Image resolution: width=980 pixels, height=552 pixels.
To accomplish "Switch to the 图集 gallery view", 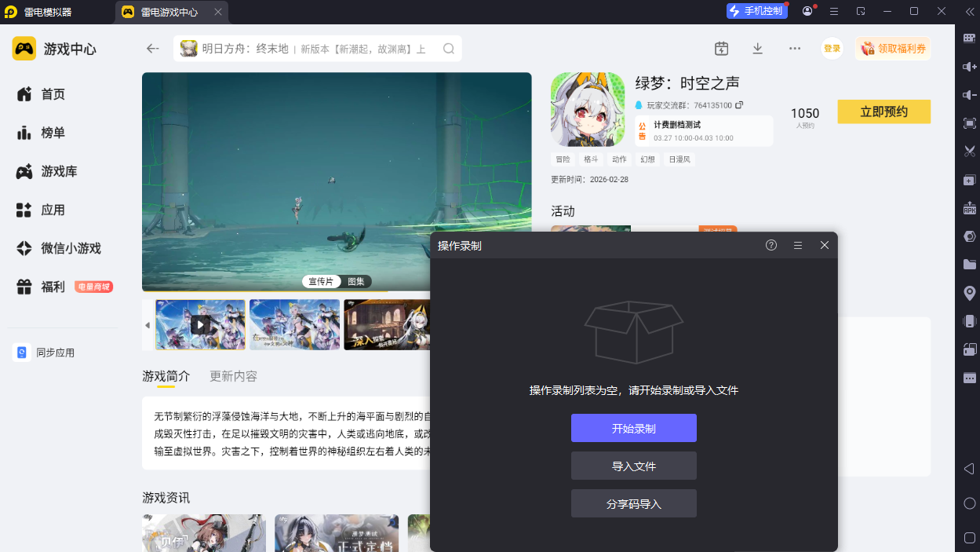I will pos(356,281).
